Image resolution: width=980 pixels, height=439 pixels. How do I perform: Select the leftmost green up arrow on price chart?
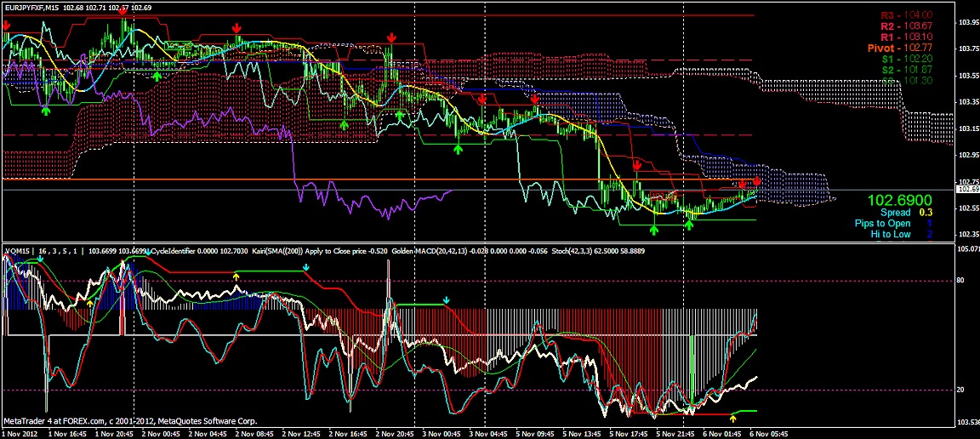tap(46, 110)
